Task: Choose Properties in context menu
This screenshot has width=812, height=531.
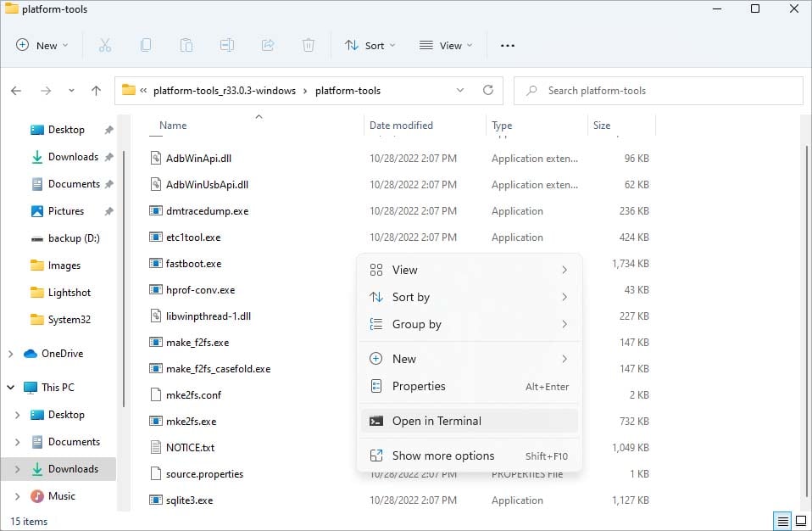Action: (x=470, y=386)
